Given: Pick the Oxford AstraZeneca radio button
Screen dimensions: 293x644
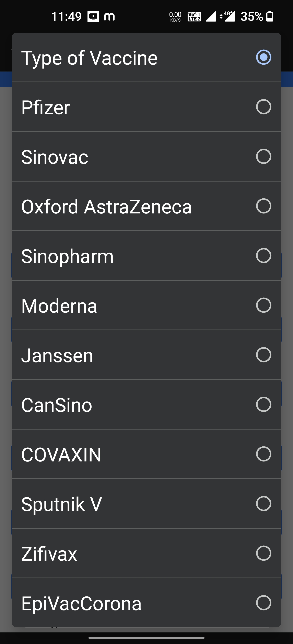Looking at the screenshot, I should [263, 206].
